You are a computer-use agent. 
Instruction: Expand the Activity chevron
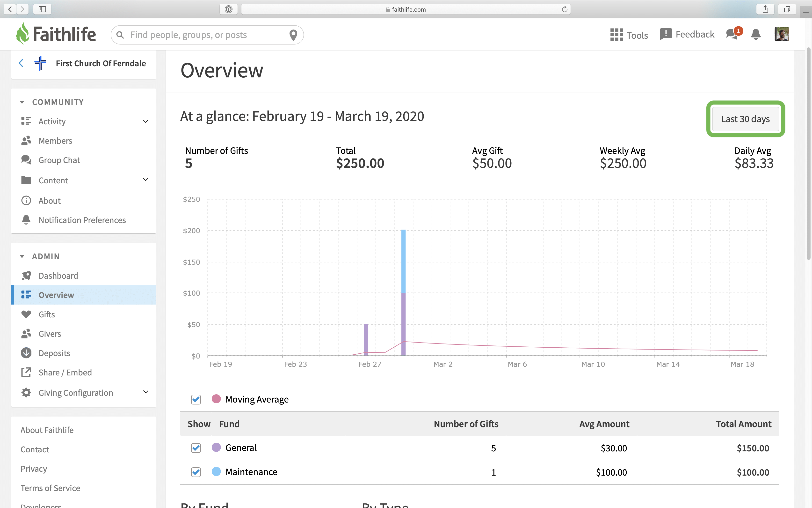146,121
